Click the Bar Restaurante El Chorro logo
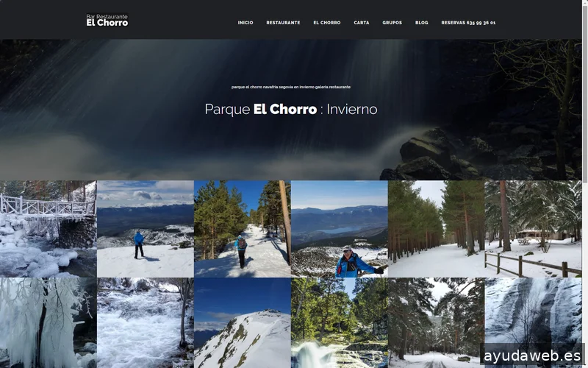This screenshot has height=368, width=588. 107,21
